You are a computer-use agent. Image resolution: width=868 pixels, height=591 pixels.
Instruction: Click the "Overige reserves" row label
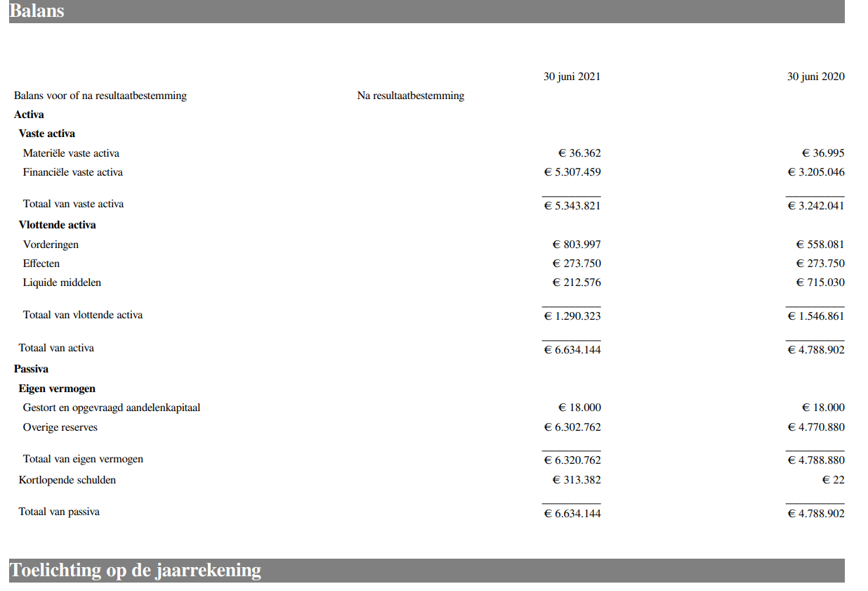[60, 427]
